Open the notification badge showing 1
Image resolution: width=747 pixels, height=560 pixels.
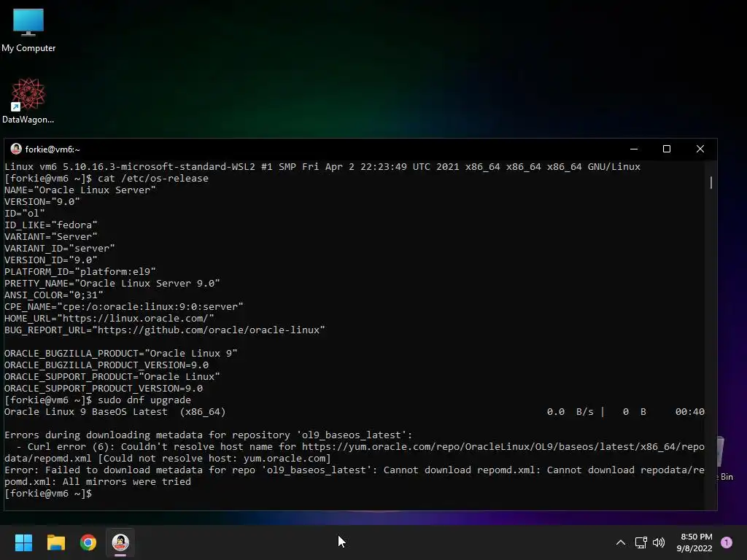click(727, 542)
